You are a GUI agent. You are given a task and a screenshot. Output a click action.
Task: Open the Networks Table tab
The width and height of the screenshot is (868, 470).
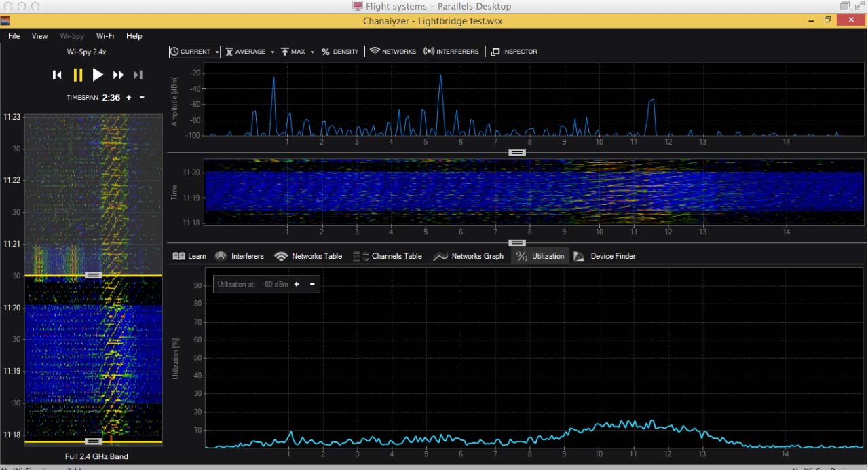coord(308,256)
